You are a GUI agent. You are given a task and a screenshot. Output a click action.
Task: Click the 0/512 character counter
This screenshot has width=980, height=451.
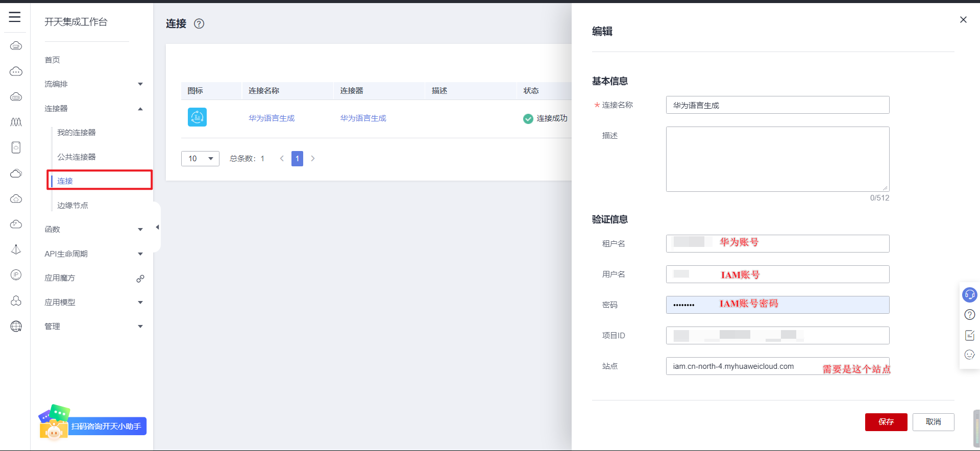(x=879, y=198)
